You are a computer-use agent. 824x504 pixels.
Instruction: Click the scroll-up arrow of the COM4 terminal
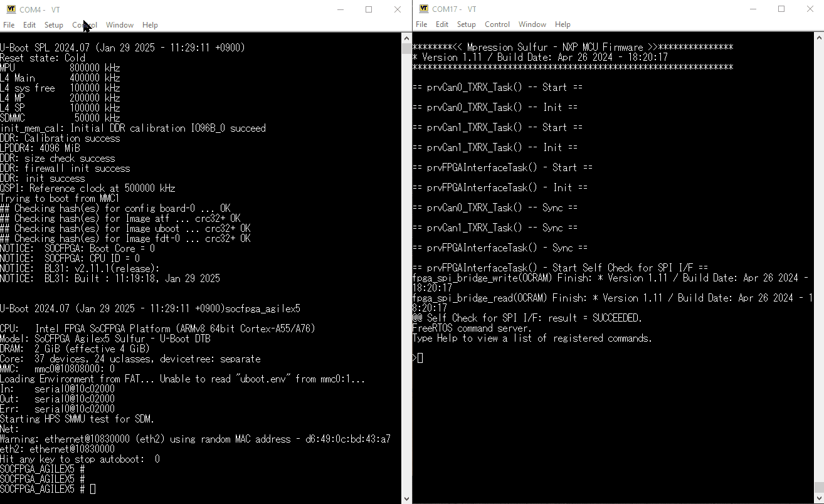point(406,38)
